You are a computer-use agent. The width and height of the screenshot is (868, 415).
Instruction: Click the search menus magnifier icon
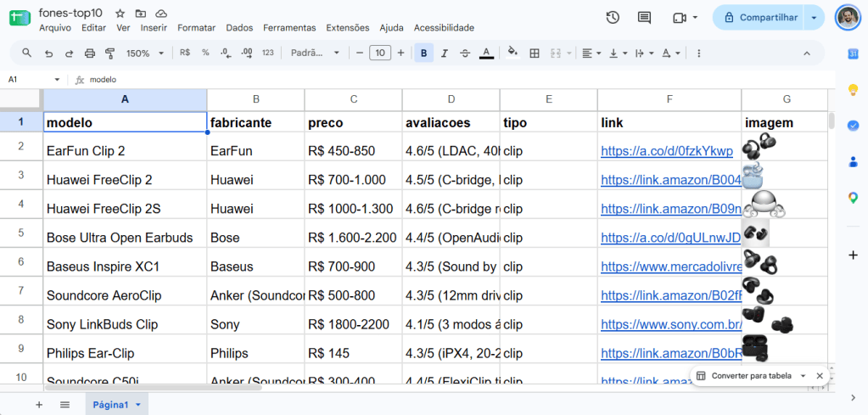[x=26, y=53]
